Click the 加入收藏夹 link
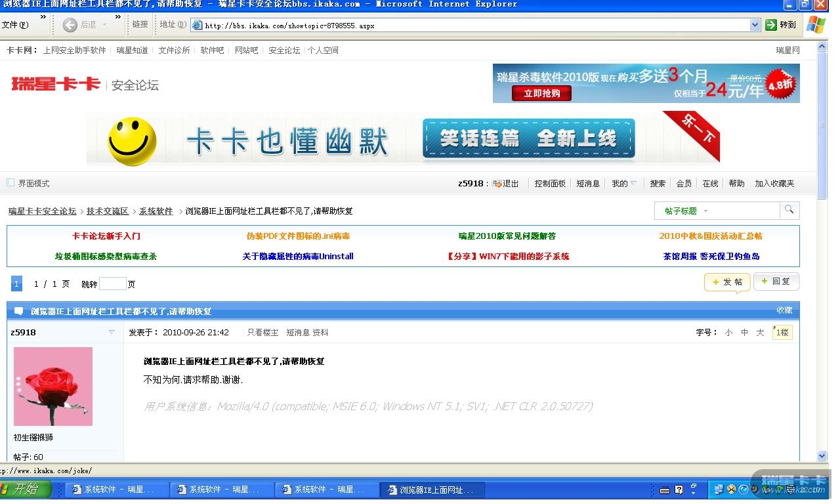This screenshot has height=504, width=840. tap(774, 184)
